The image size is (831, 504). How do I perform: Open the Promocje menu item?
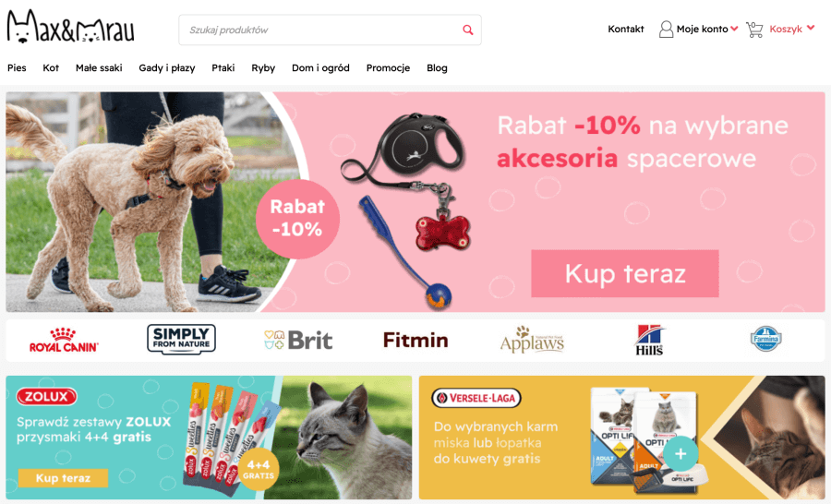[x=388, y=67]
